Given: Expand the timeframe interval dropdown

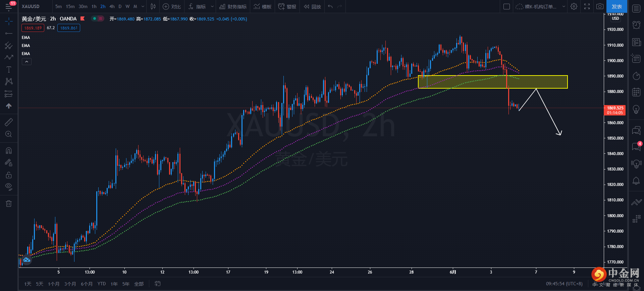Looking at the screenshot, I should point(143,6).
